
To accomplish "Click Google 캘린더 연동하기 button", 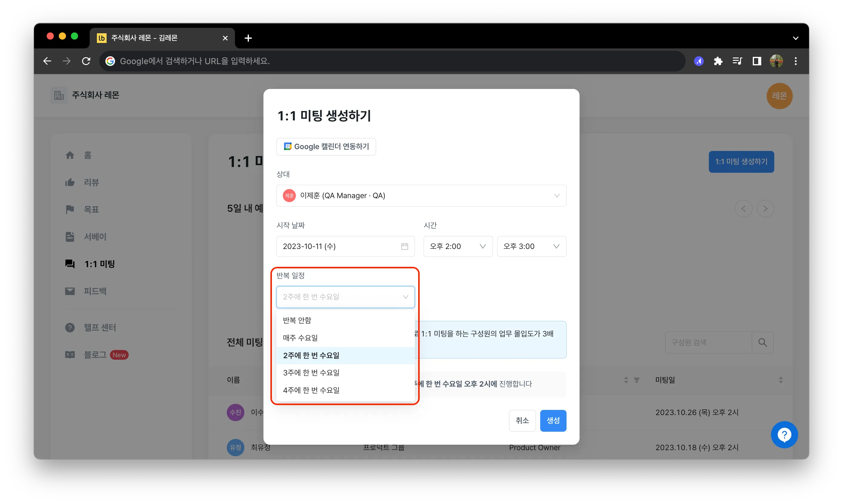I will click(x=326, y=146).
